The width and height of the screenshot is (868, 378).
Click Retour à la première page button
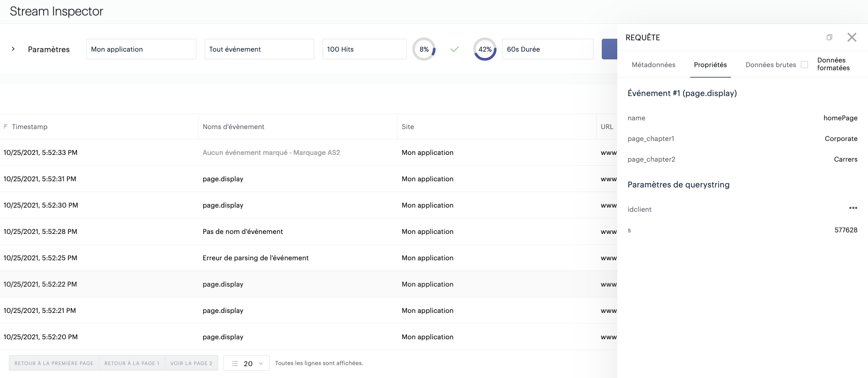click(54, 364)
